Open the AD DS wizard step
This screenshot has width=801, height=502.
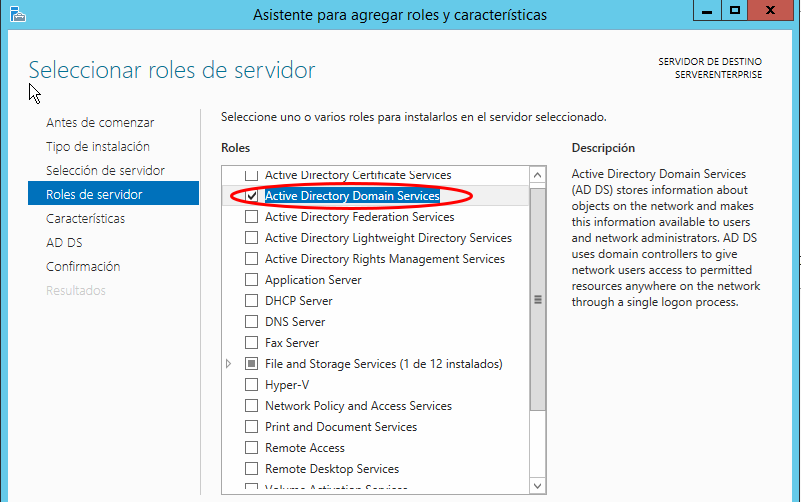coord(64,243)
